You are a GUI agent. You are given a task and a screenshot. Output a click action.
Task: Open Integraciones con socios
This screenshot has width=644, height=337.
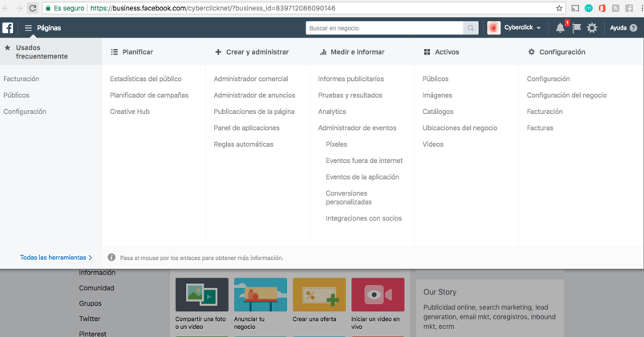[364, 218]
